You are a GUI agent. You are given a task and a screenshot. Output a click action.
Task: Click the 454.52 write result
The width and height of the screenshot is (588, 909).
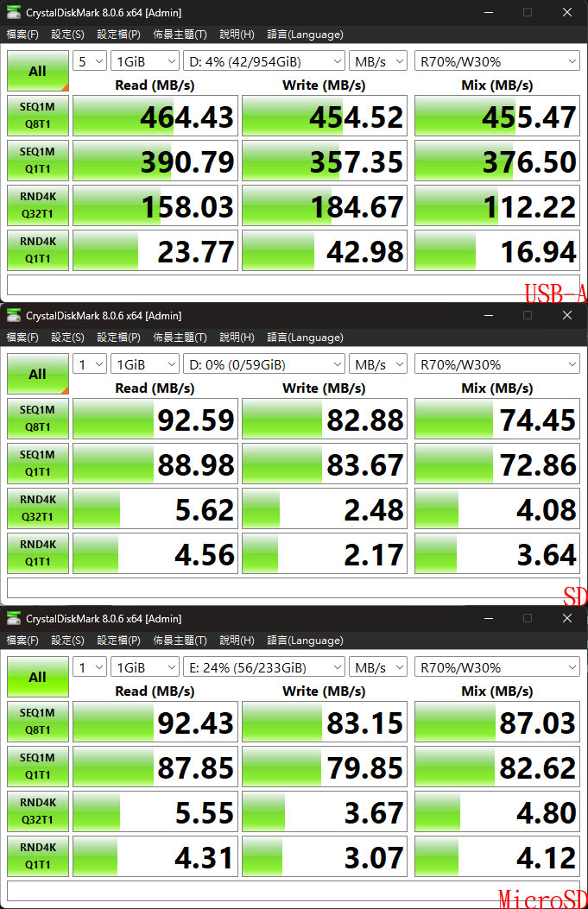[x=325, y=116]
